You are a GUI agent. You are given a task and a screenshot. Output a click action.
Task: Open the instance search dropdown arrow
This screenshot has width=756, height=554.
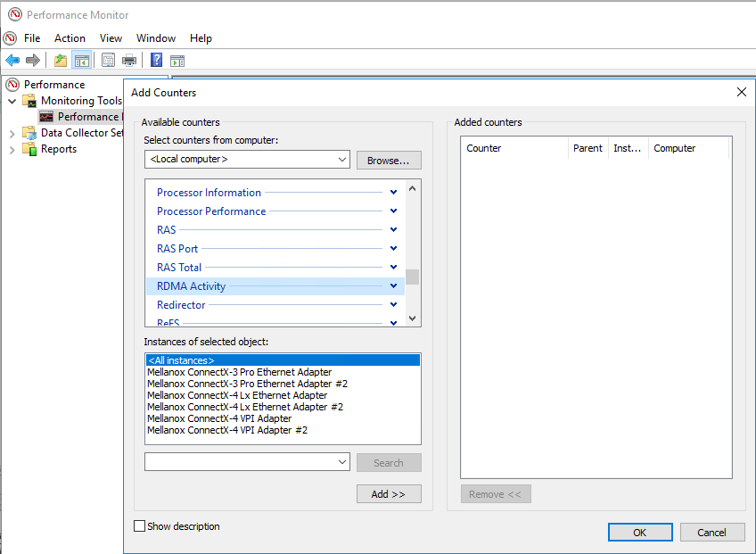(342, 462)
